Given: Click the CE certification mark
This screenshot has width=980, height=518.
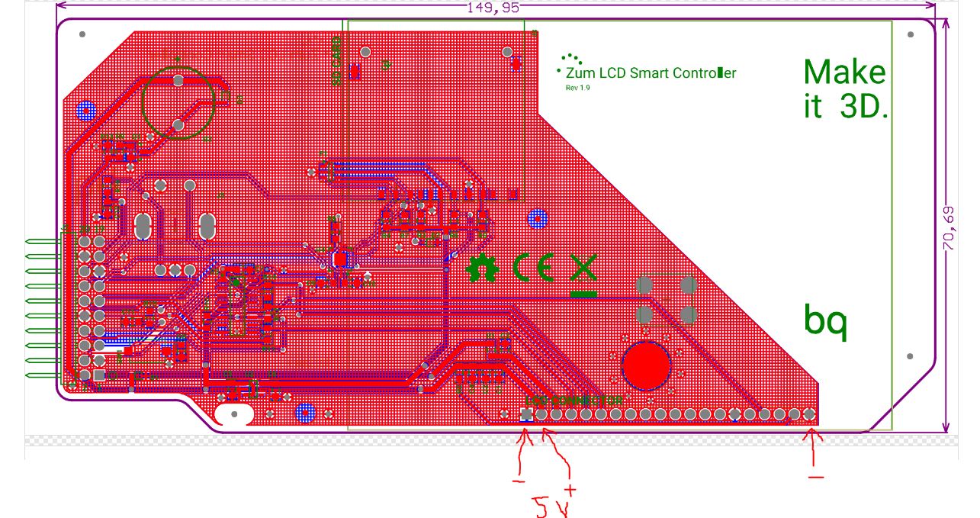Looking at the screenshot, I should [533, 267].
